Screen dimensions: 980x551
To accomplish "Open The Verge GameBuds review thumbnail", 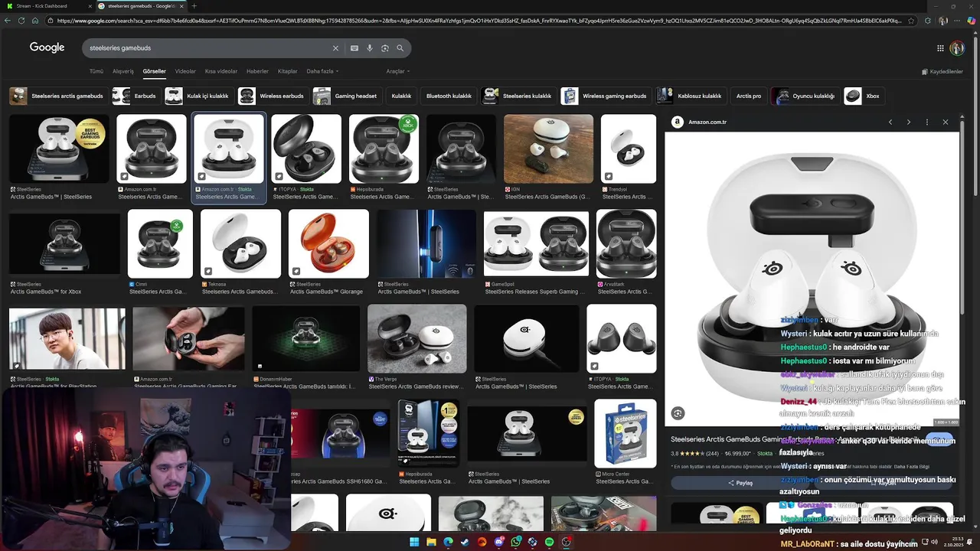I will pyautogui.click(x=416, y=339).
